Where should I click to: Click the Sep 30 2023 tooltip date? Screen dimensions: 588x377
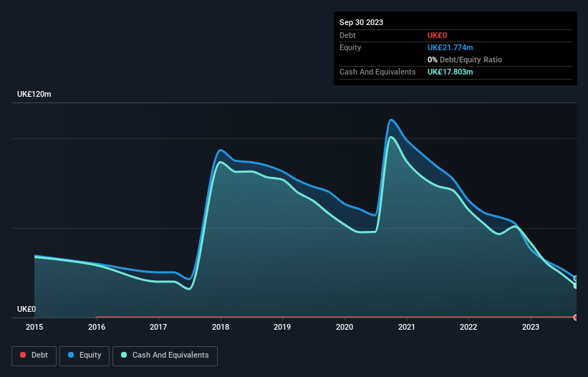361,22
